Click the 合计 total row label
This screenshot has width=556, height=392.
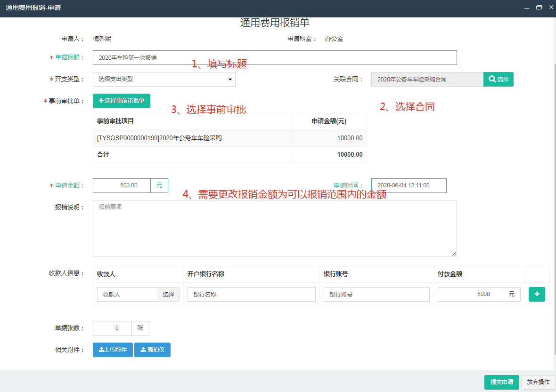pyautogui.click(x=103, y=155)
